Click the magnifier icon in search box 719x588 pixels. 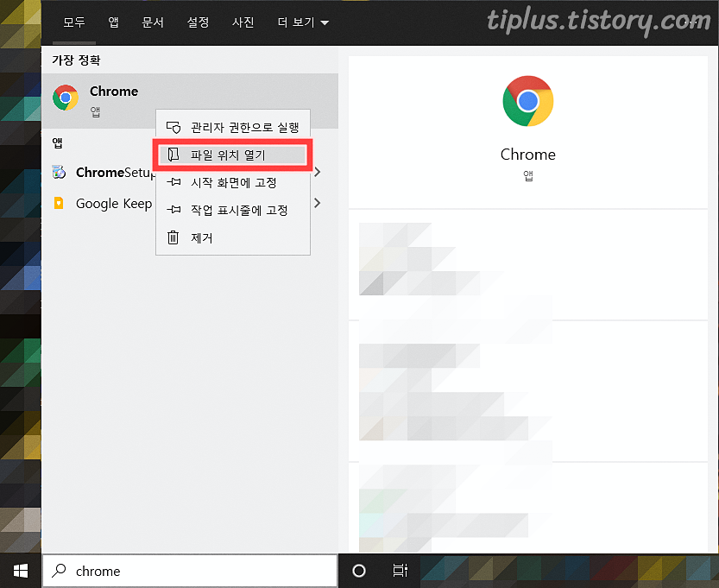[x=60, y=571]
